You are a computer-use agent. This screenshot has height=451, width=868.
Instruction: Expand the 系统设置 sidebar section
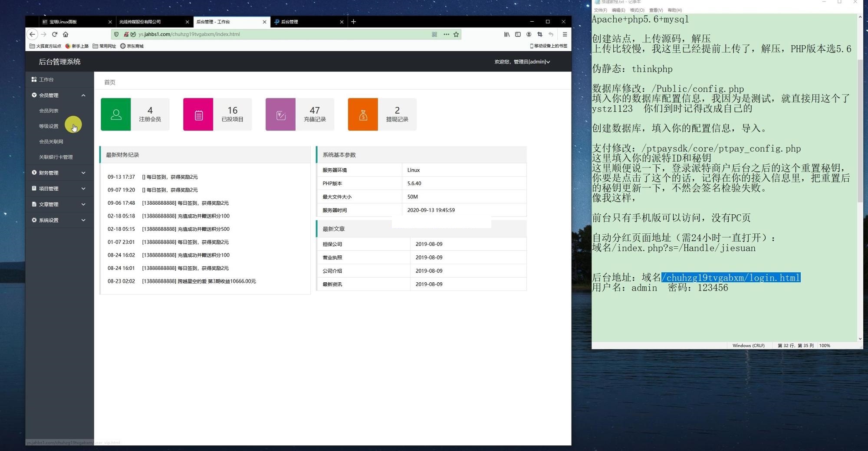[x=83, y=220]
